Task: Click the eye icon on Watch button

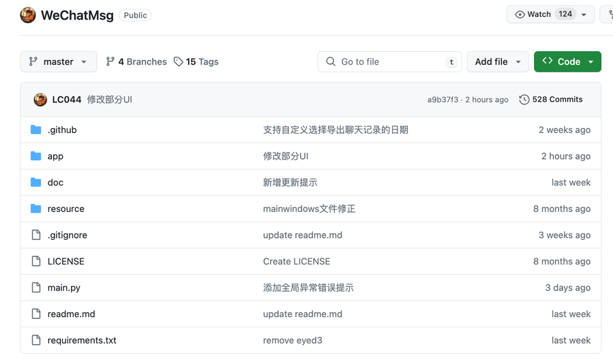Action: (520, 14)
